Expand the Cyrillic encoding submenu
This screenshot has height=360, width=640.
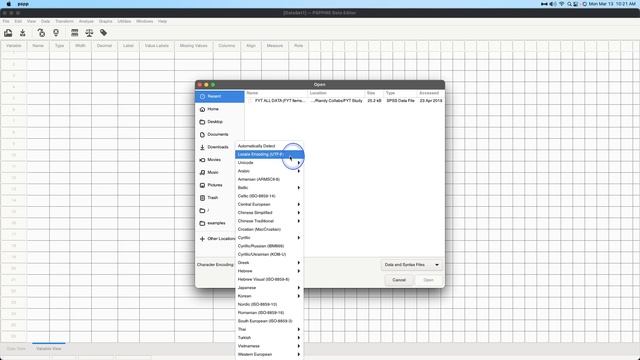pyautogui.click(x=269, y=238)
